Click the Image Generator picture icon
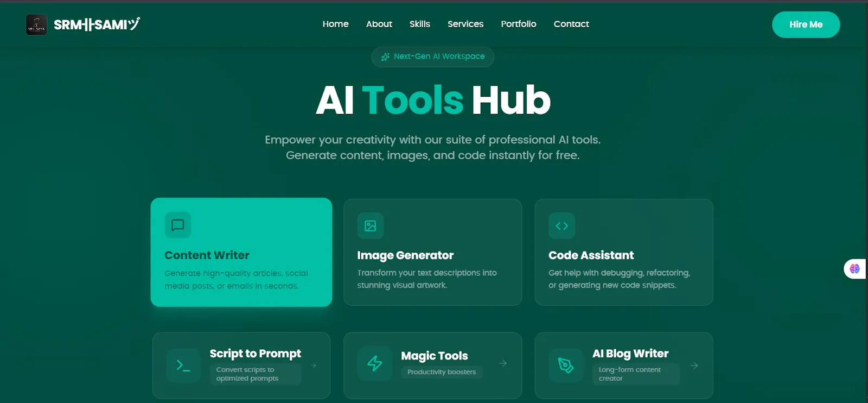The image size is (868, 403). [371, 226]
